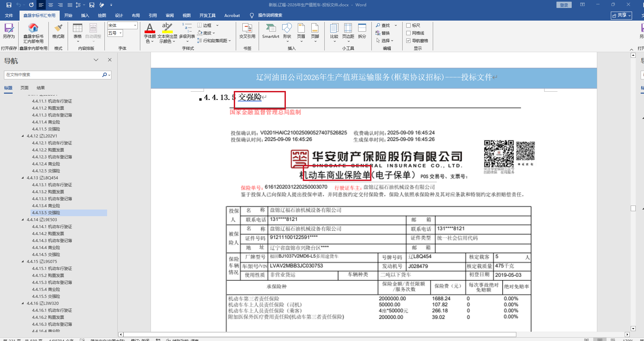Click the vertical scrollbar down arrow

633,328
